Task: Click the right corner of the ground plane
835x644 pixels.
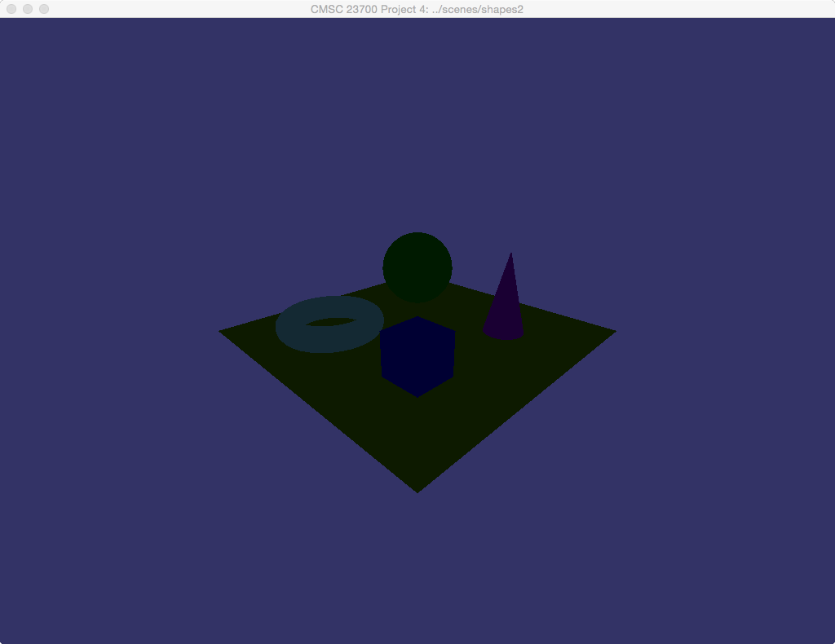Action: [x=612, y=331]
